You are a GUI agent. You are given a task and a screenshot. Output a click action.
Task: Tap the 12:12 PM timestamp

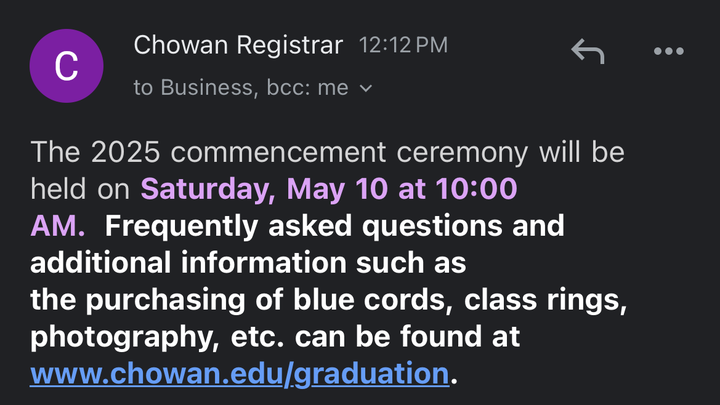coord(403,45)
